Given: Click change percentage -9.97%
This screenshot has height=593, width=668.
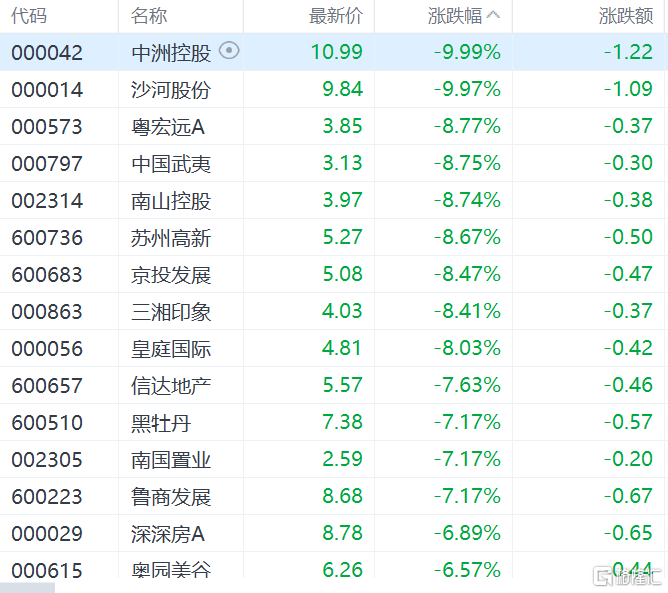Looking at the screenshot, I should click(x=467, y=89).
